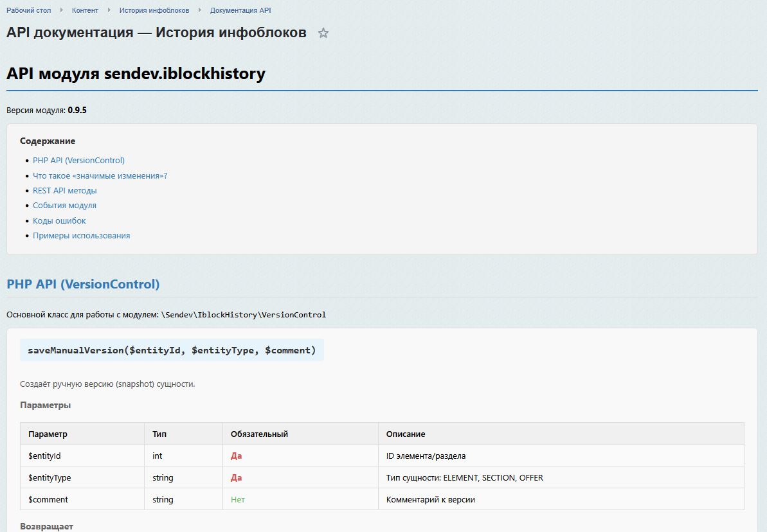Click the star icon to favorite this page
Image resolution: width=767 pixels, height=532 pixels.
[323, 32]
